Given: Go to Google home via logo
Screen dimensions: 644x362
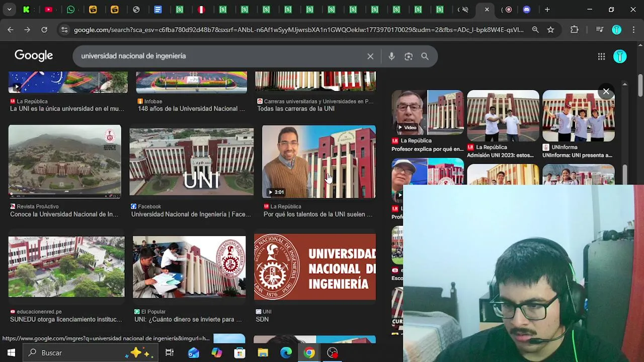Looking at the screenshot, I should 34,56.
